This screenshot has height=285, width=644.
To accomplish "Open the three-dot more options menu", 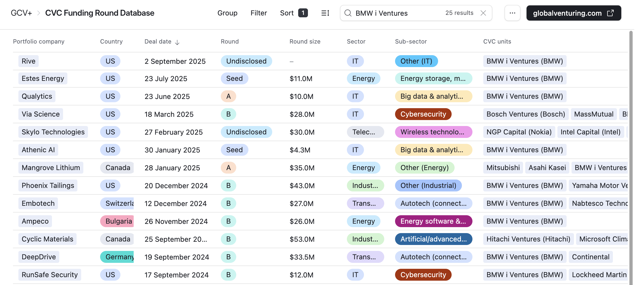I will click(x=512, y=13).
